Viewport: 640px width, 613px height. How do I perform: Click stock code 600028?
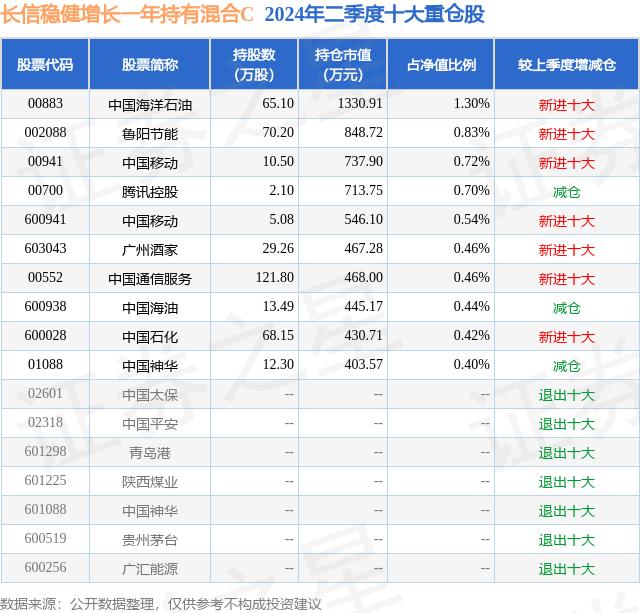[45, 335]
